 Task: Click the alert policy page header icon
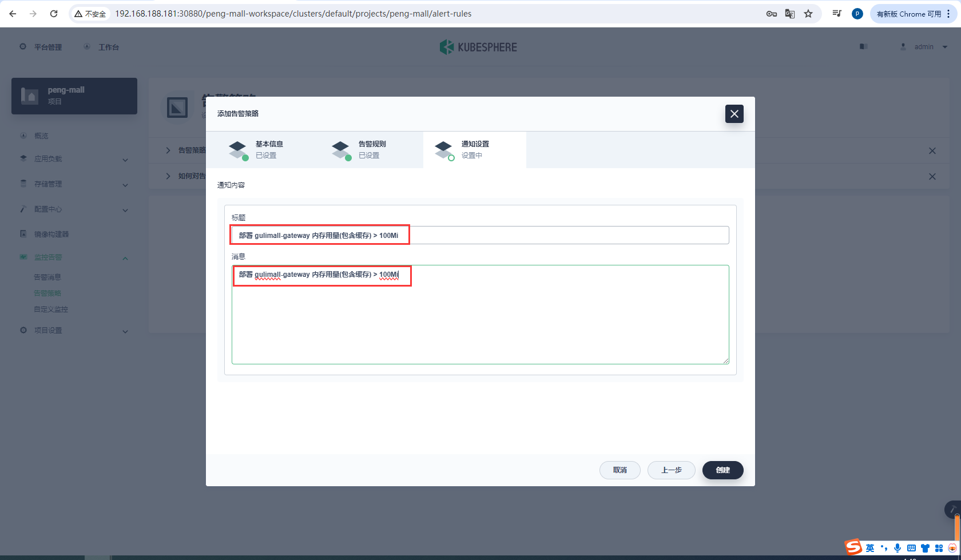coord(177,107)
